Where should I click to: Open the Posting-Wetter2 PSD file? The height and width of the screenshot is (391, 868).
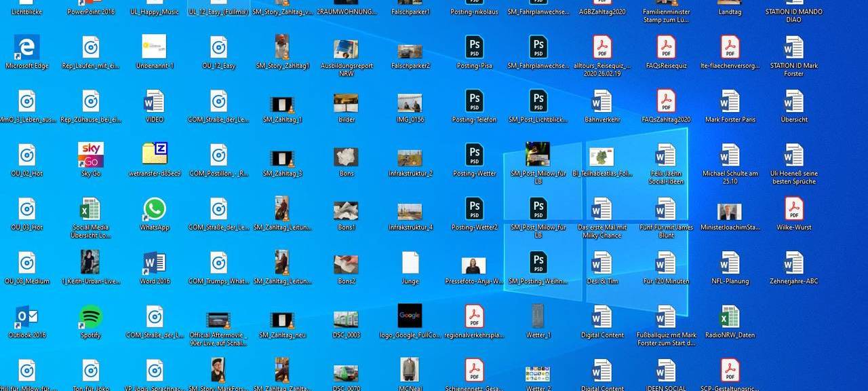click(x=474, y=210)
